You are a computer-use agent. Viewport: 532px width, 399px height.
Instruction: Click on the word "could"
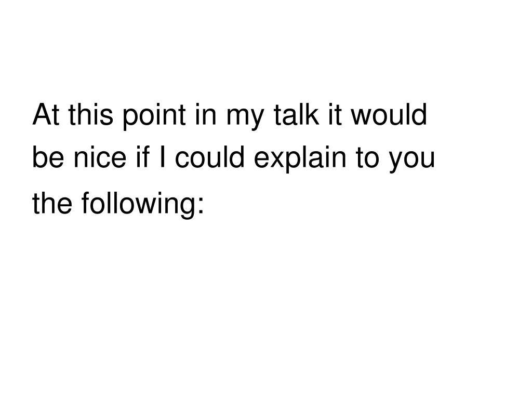click(210, 157)
